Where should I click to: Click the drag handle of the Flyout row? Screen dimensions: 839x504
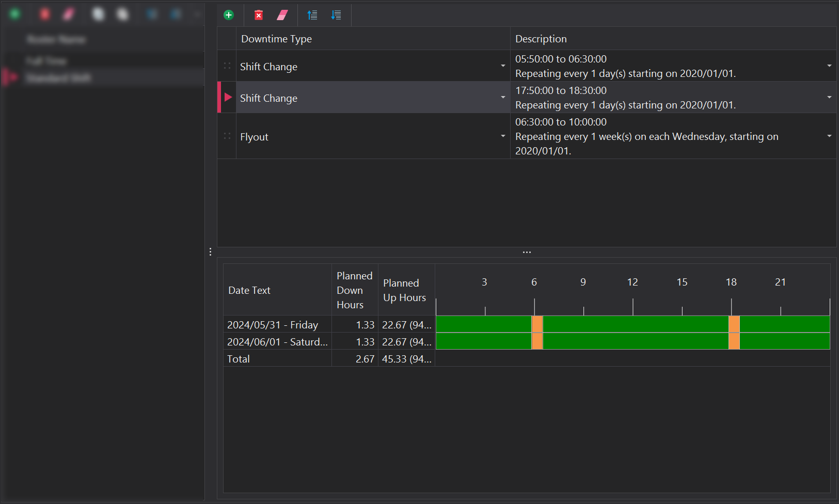click(227, 136)
